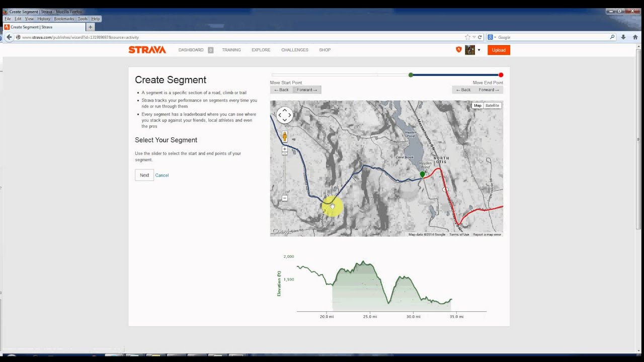
Task: Click Report a map error link
Action: (x=487, y=234)
